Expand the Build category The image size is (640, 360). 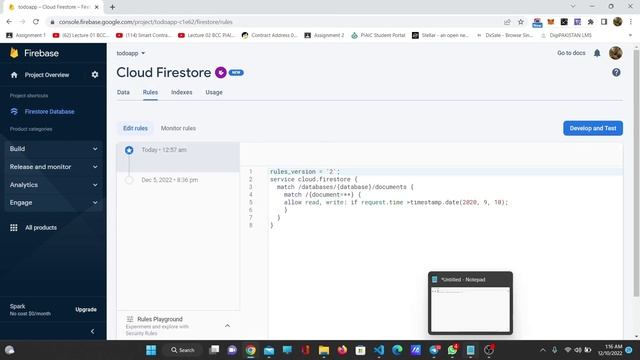tap(53, 149)
